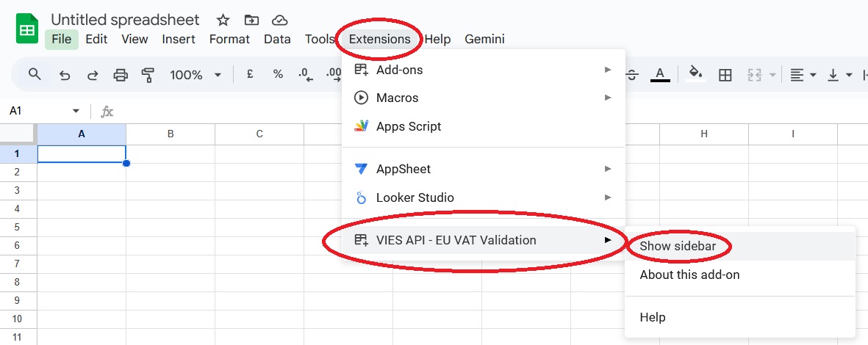868x345 pixels.
Task: Star the Untitled spreadsheet
Action: (223, 21)
